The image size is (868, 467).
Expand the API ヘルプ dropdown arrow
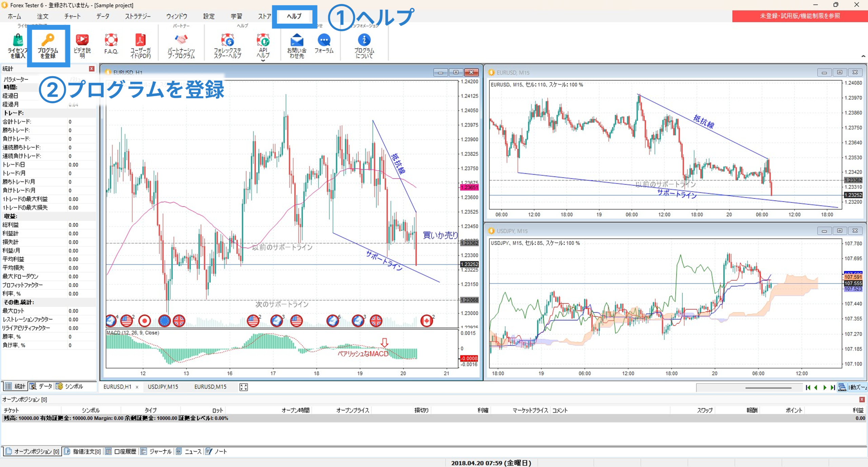(263, 61)
